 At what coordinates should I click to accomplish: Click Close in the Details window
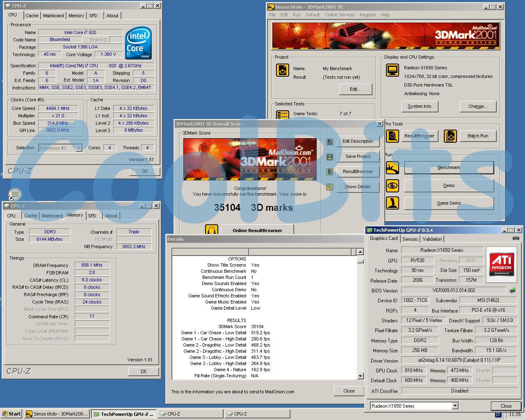[349, 391]
